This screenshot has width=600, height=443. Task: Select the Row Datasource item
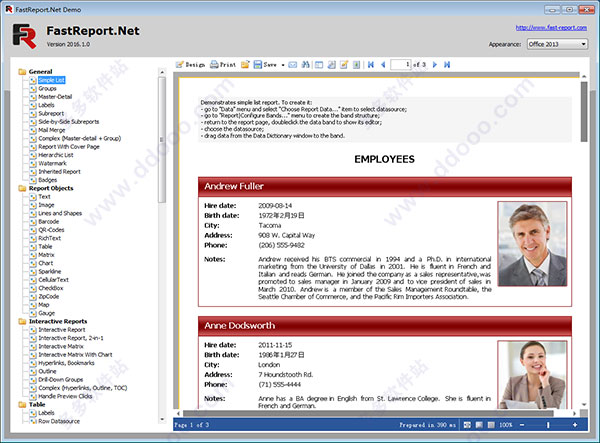(59, 421)
